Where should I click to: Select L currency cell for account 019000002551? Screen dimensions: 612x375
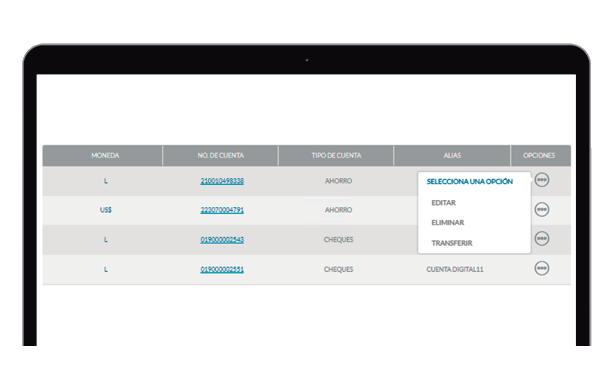point(105,269)
